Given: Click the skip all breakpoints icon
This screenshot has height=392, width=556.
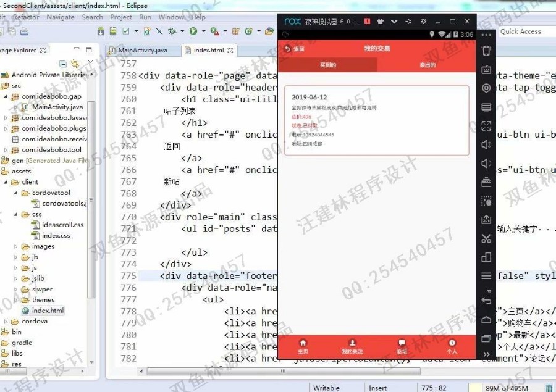Looking at the screenshot, I should click(159, 31).
